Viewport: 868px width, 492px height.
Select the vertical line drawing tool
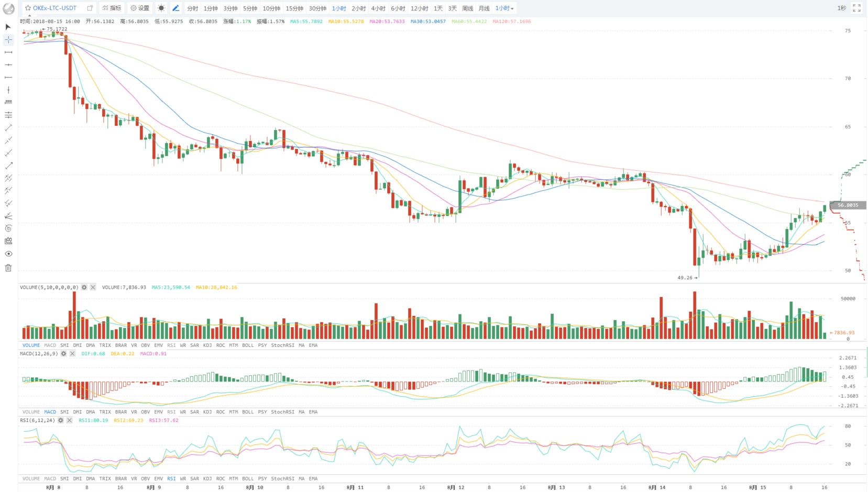click(x=8, y=90)
